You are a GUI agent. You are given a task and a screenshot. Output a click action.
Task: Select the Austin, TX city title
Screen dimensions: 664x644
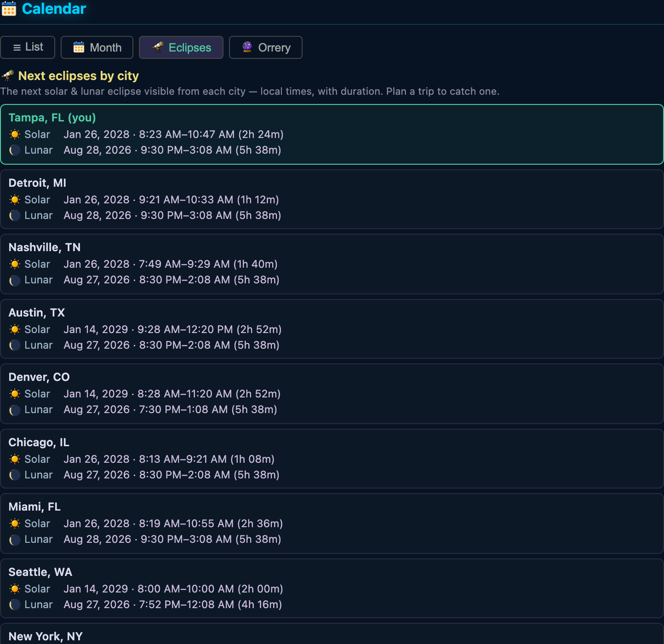point(37,313)
